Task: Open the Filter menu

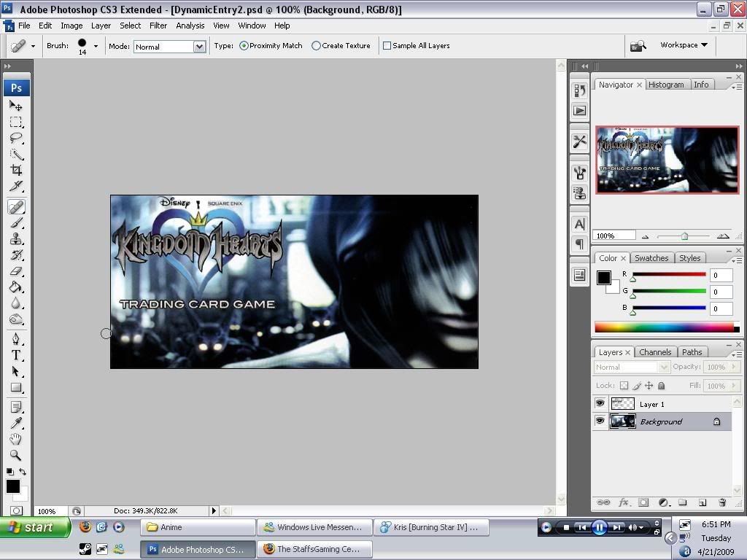Action: [158, 26]
